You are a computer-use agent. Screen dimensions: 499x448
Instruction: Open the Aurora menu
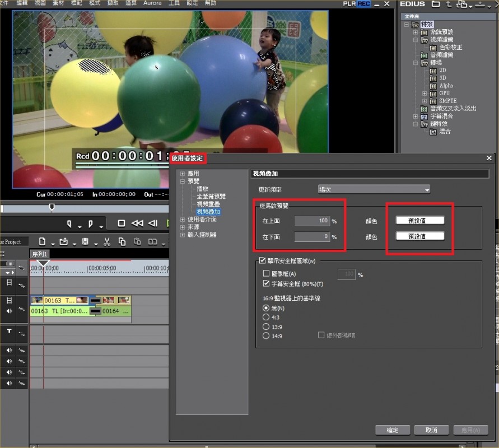[152, 3]
